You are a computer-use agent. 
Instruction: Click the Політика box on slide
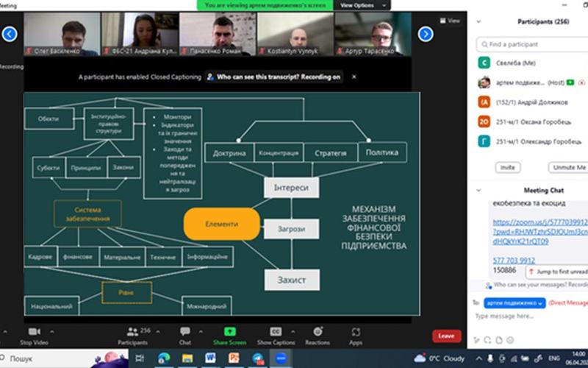[x=382, y=152]
